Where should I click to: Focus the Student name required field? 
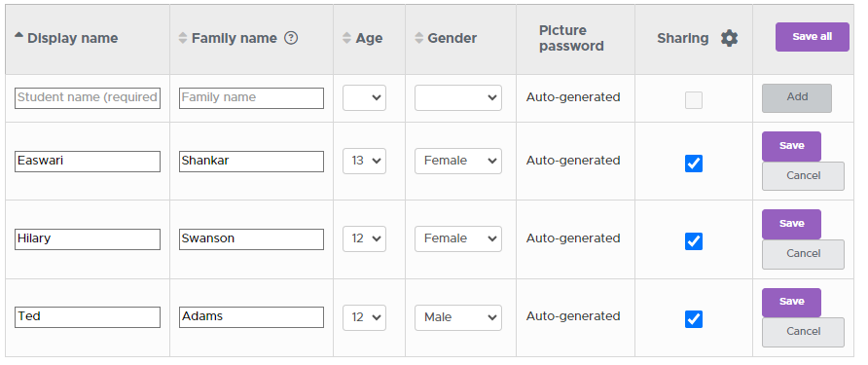88,98
